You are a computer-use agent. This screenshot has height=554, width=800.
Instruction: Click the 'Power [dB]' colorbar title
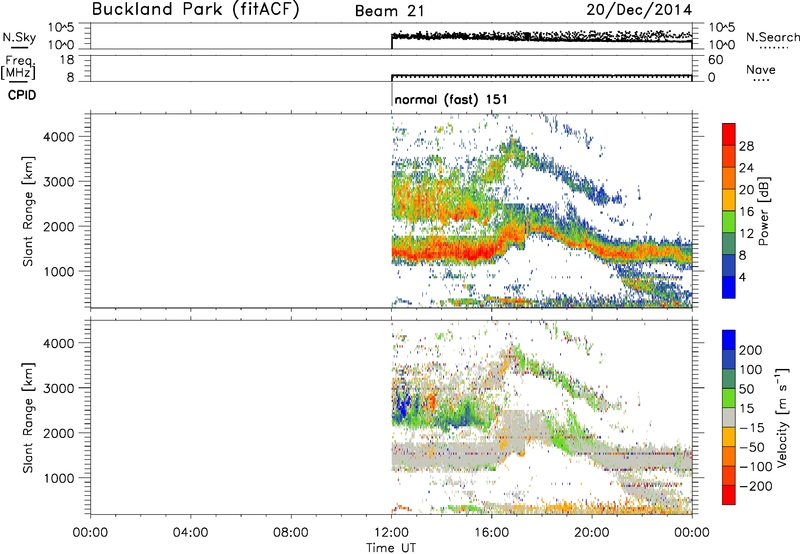tap(764, 211)
